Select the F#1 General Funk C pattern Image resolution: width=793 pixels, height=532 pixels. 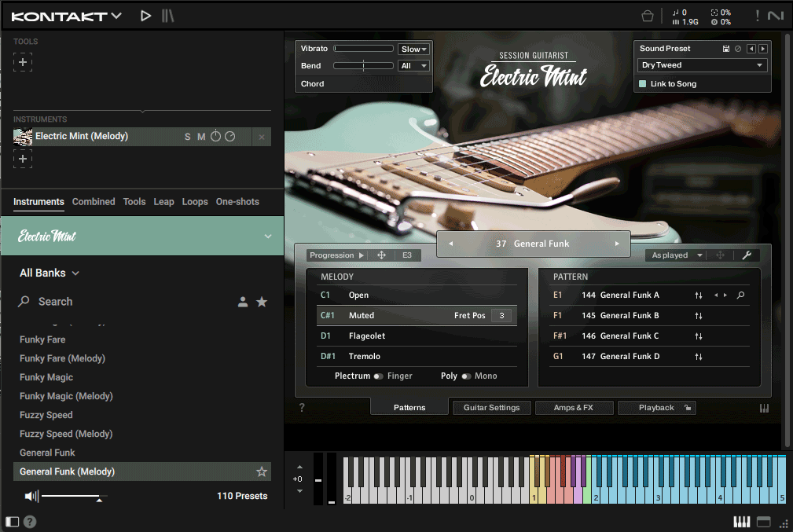click(x=649, y=336)
